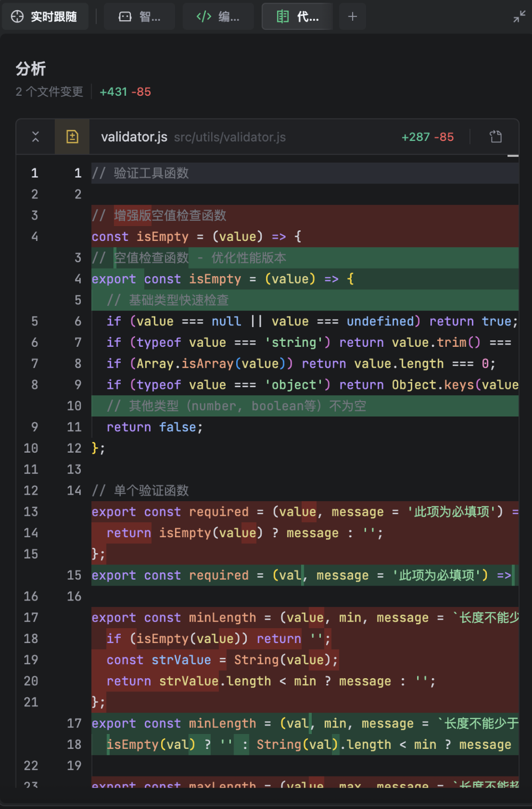The image size is (532, 809).
Task: Click the 'return false;' code line
Action: (154, 427)
